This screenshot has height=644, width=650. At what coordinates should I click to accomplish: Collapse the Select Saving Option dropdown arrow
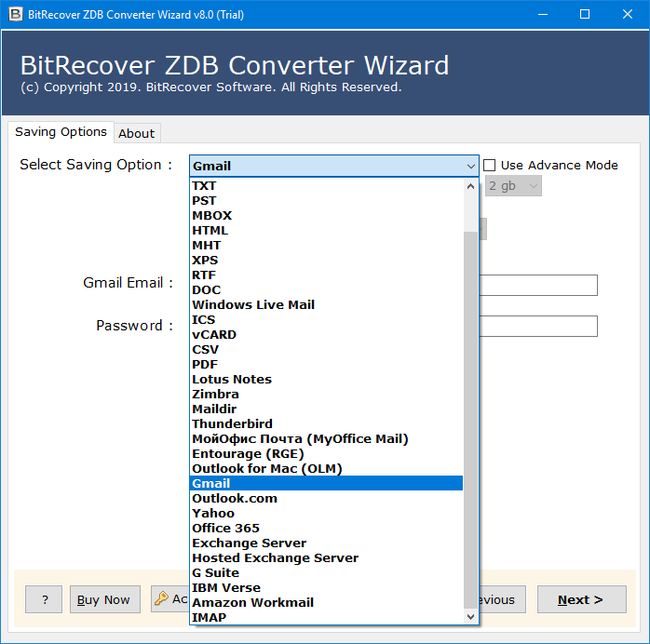tap(470, 166)
